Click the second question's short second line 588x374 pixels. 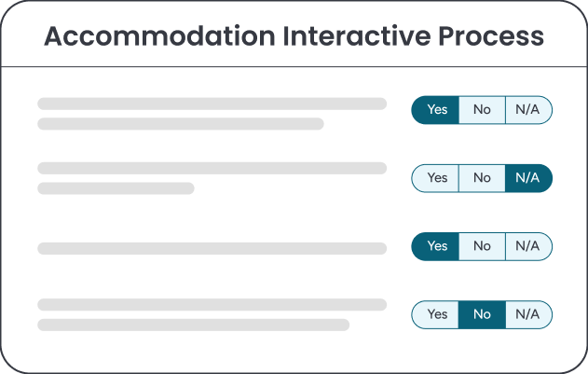116,188
